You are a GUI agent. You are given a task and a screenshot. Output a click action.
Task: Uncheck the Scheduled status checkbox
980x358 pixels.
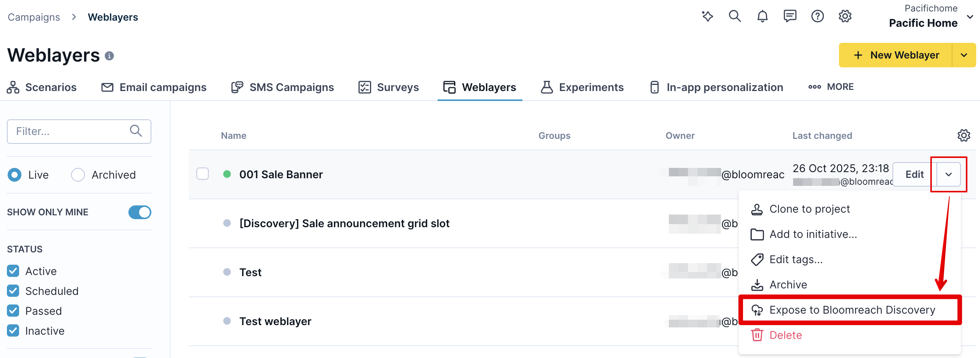pyautogui.click(x=13, y=291)
